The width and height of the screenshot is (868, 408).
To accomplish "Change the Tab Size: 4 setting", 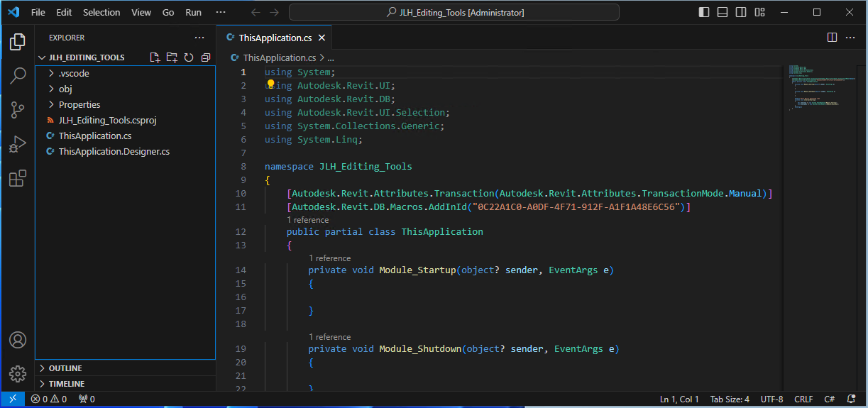I will tap(730, 399).
